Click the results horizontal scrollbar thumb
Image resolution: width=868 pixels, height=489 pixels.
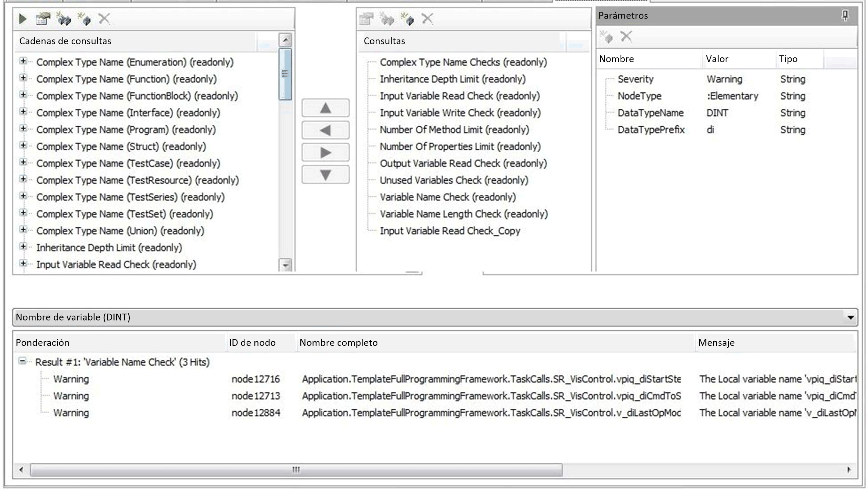pyautogui.click(x=296, y=469)
